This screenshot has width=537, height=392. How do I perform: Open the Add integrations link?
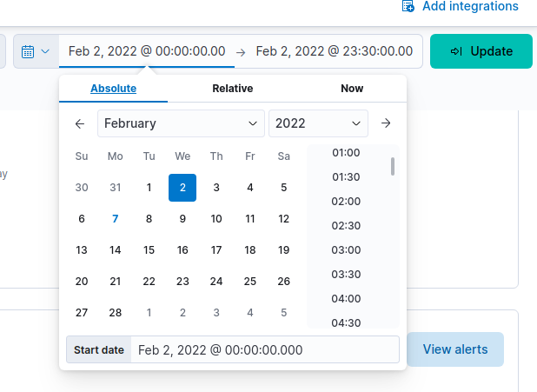(469, 7)
